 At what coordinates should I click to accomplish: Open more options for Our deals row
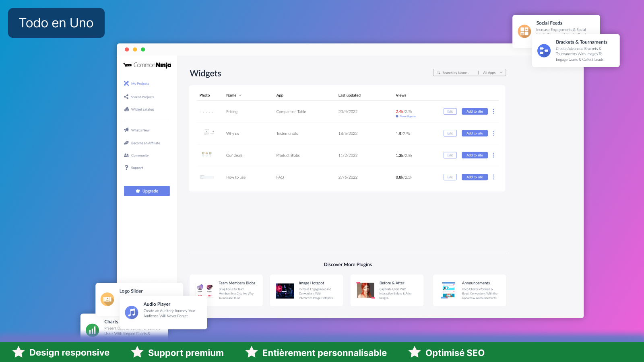pyautogui.click(x=493, y=155)
